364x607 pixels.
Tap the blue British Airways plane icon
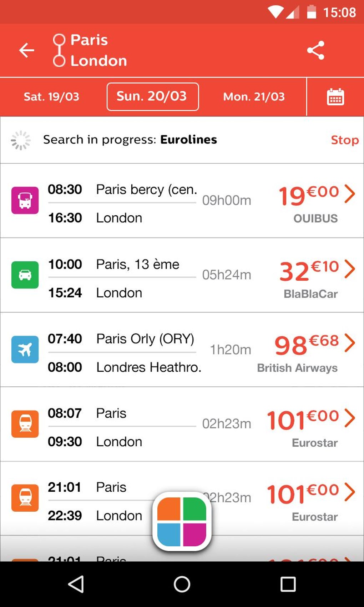pyautogui.click(x=25, y=349)
